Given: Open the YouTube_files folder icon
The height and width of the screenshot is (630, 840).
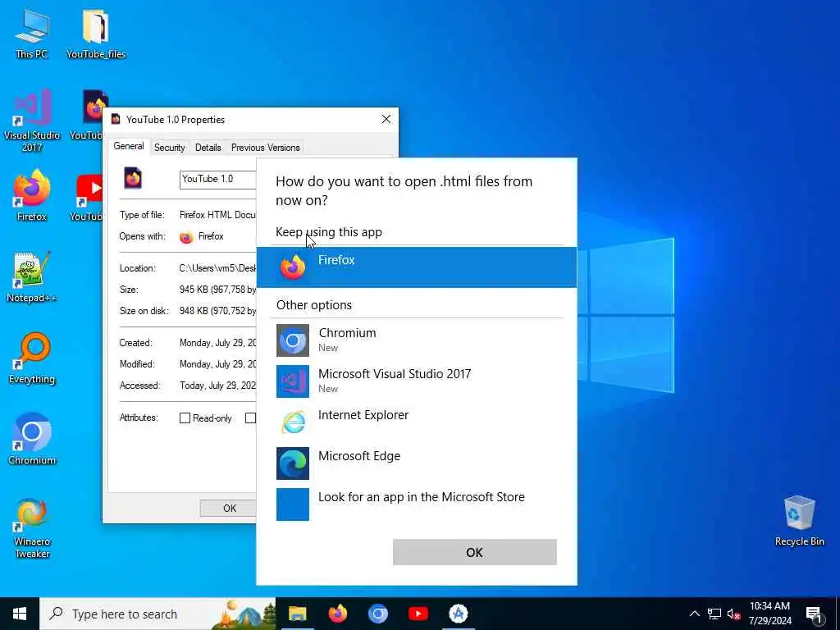Looking at the screenshot, I should pyautogui.click(x=96, y=34).
